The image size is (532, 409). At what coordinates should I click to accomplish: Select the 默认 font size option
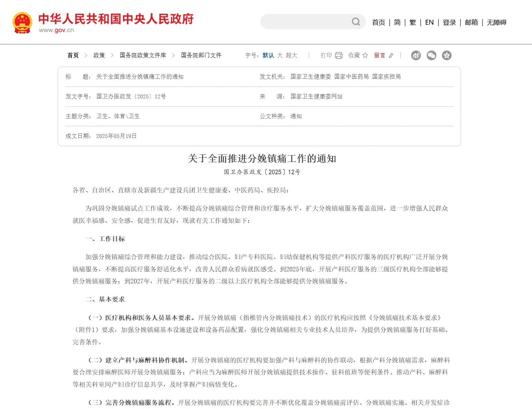(268, 55)
